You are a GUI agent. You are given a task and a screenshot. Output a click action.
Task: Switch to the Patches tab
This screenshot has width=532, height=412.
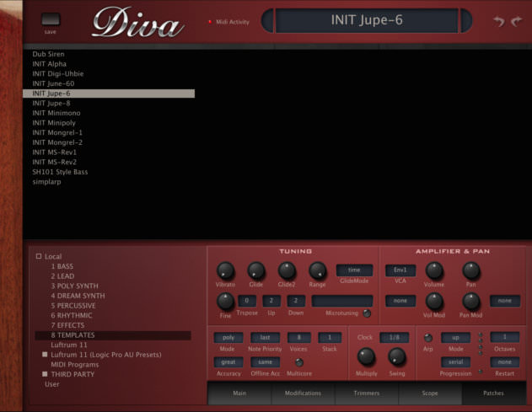point(493,393)
